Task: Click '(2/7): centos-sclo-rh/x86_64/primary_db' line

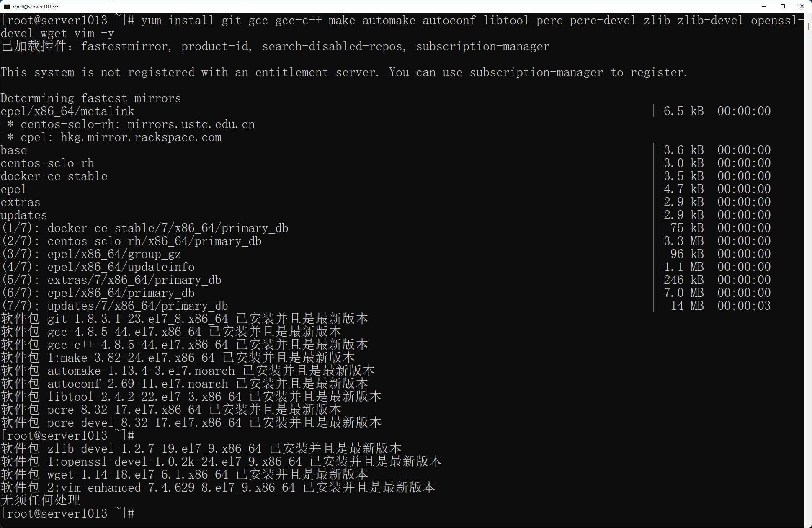Action: coord(131,241)
